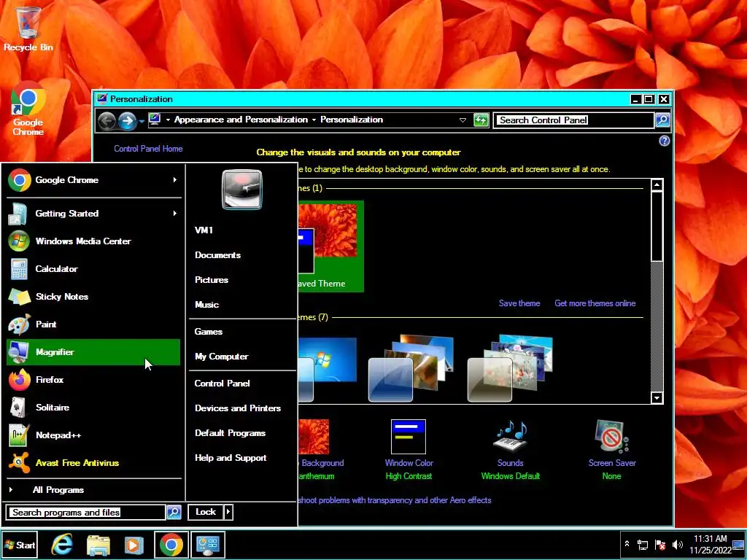Expand arrow after Appearance and Personalization breadcrumb
This screenshot has width=747, height=560.
pyautogui.click(x=314, y=120)
